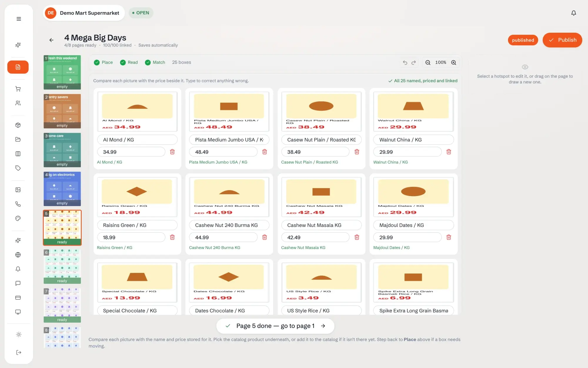
Task: Click the Publish button
Action: (x=562, y=40)
